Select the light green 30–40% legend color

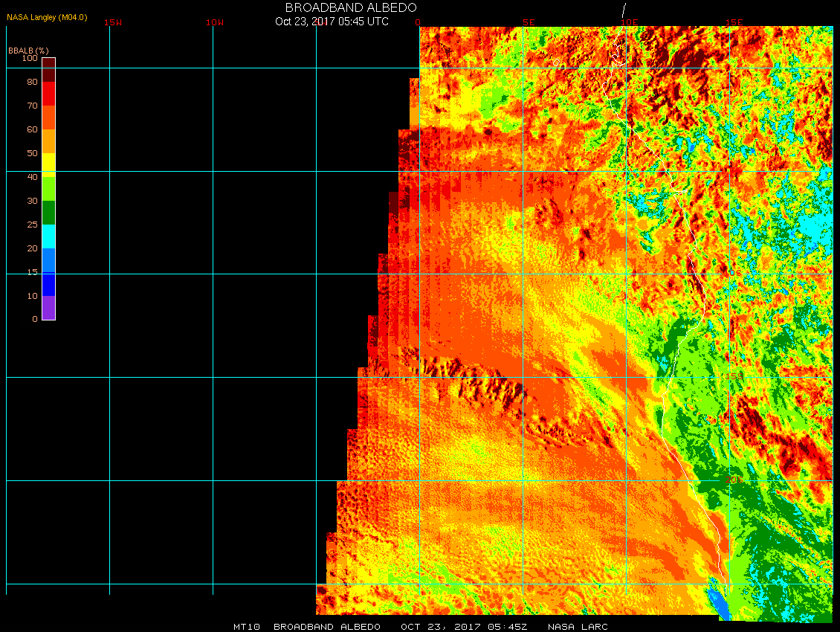tap(48, 189)
